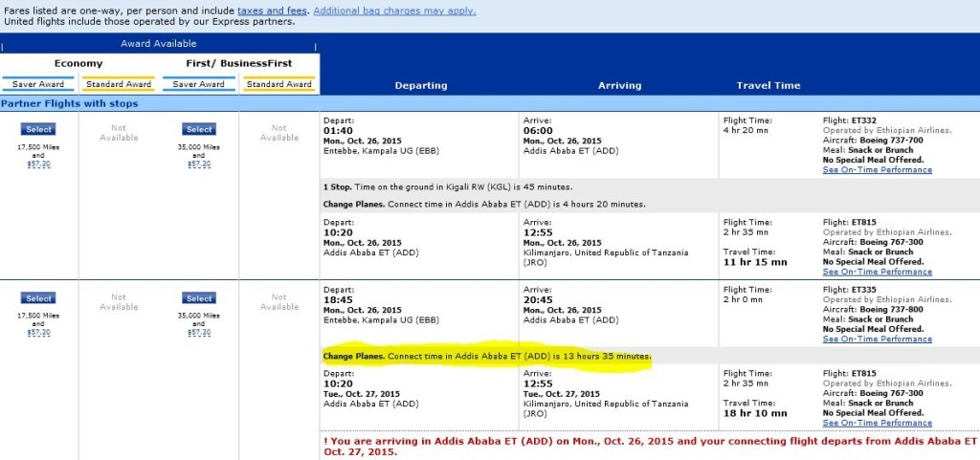
Task: Click the Travel Time column header
Action: point(768,85)
